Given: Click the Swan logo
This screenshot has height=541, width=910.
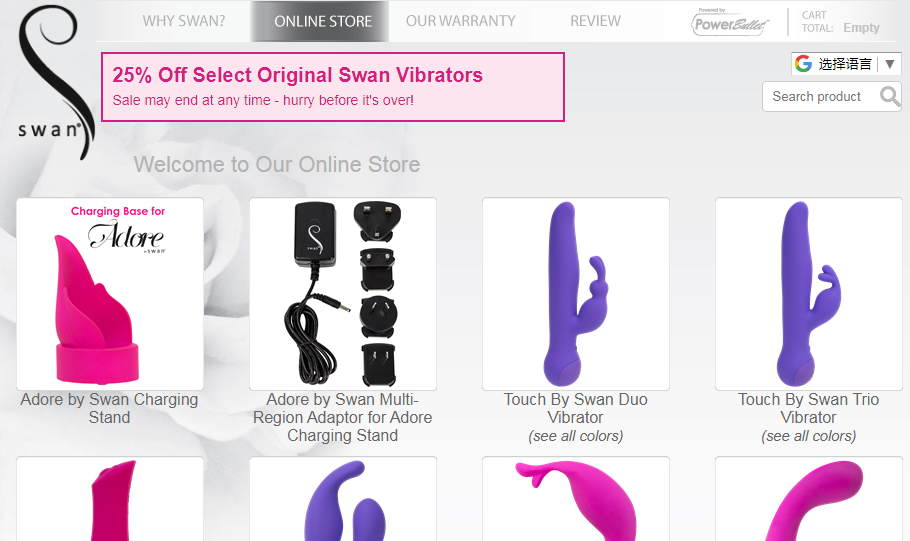Looking at the screenshot, I should click(56, 82).
